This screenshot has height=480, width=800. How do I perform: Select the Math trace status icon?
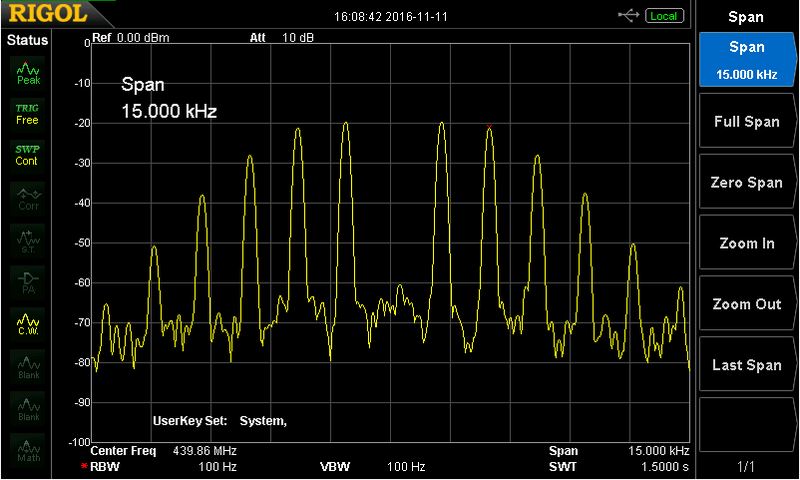click(28, 450)
